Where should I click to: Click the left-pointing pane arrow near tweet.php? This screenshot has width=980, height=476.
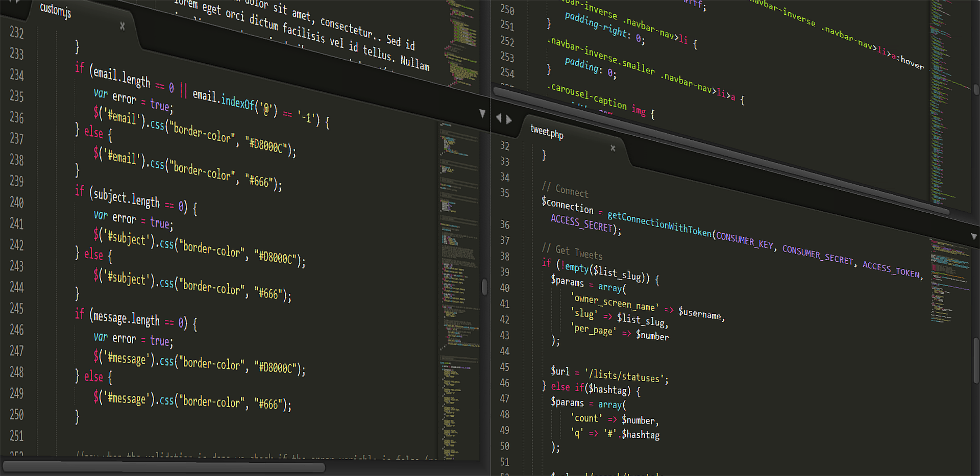coord(499,117)
